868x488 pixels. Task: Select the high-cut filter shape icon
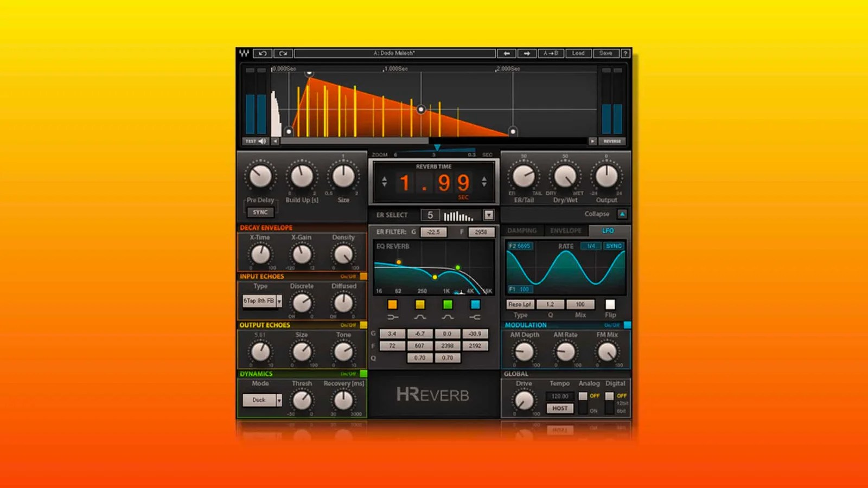point(475,317)
